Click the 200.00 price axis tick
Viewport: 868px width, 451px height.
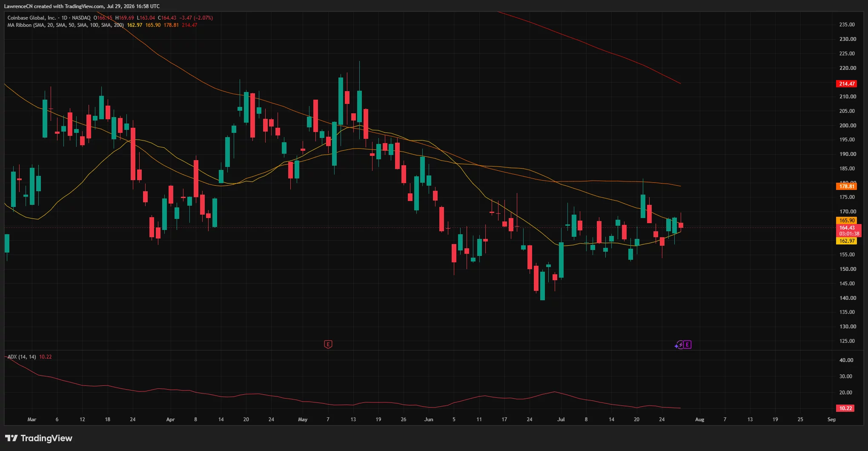click(847, 126)
